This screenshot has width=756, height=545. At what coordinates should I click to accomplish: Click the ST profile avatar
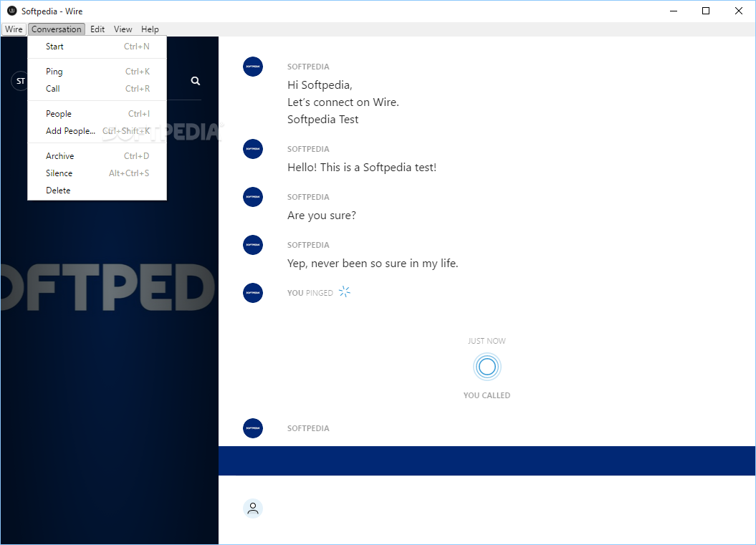(20, 81)
